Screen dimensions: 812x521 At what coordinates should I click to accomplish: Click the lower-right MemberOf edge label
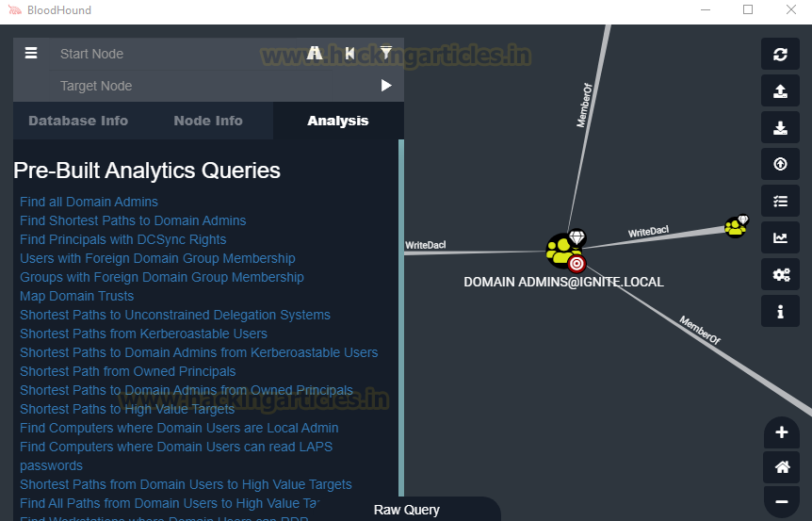(x=700, y=330)
